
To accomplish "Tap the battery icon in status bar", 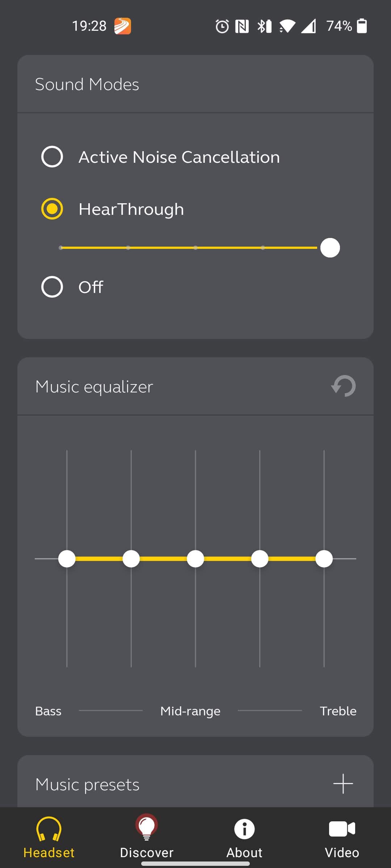I will pos(362,26).
